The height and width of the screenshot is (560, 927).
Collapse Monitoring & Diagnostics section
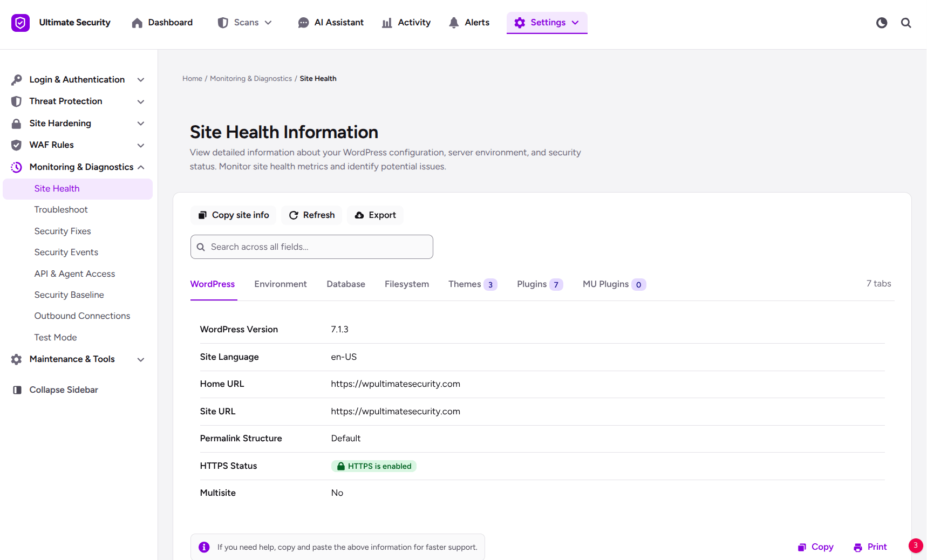[78, 167]
